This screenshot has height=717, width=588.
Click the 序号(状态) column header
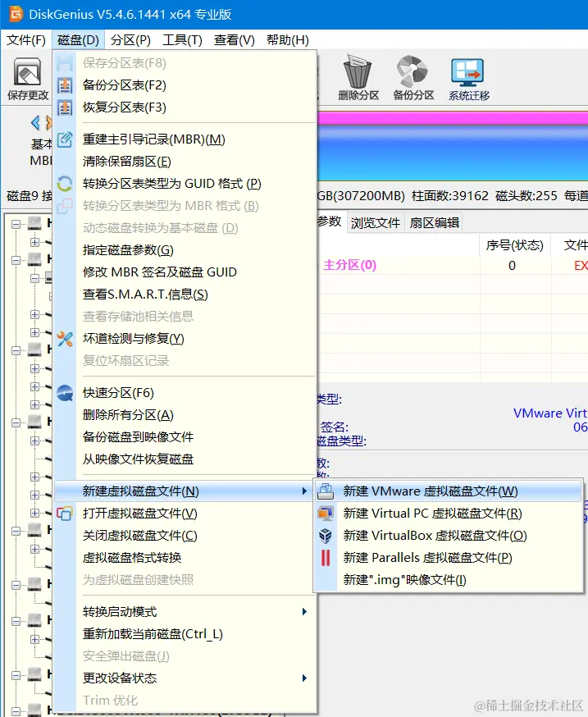click(x=515, y=245)
